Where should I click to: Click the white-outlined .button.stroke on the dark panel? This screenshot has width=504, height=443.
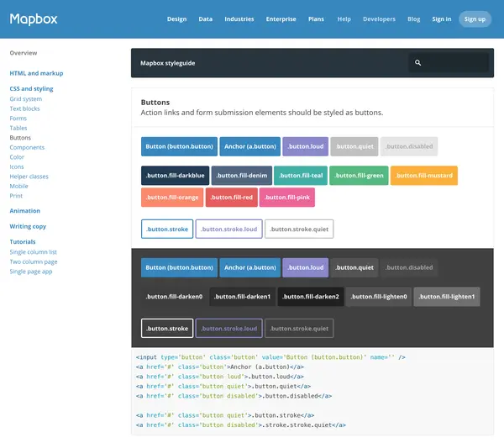(167, 329)
